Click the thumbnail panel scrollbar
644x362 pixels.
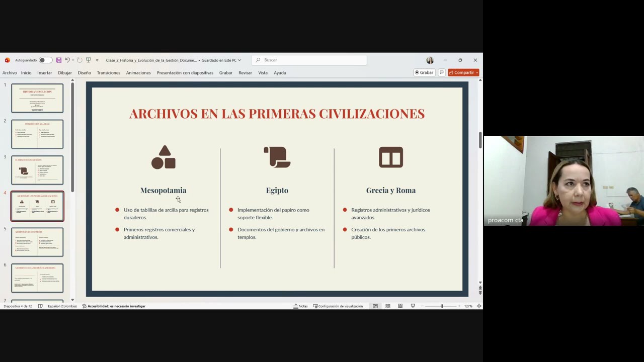[72, 137]
